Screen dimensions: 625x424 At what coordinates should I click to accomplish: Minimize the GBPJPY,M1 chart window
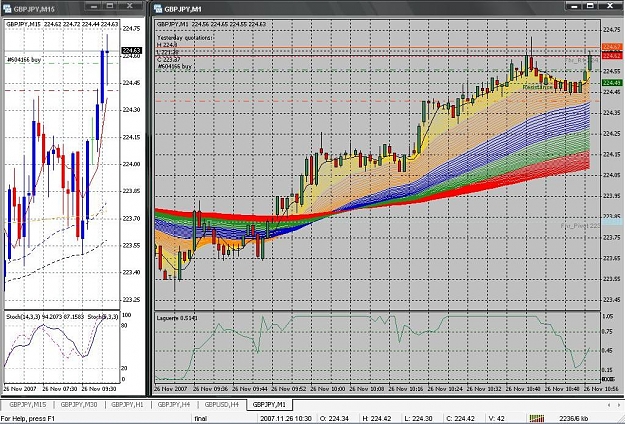point(574,6)
